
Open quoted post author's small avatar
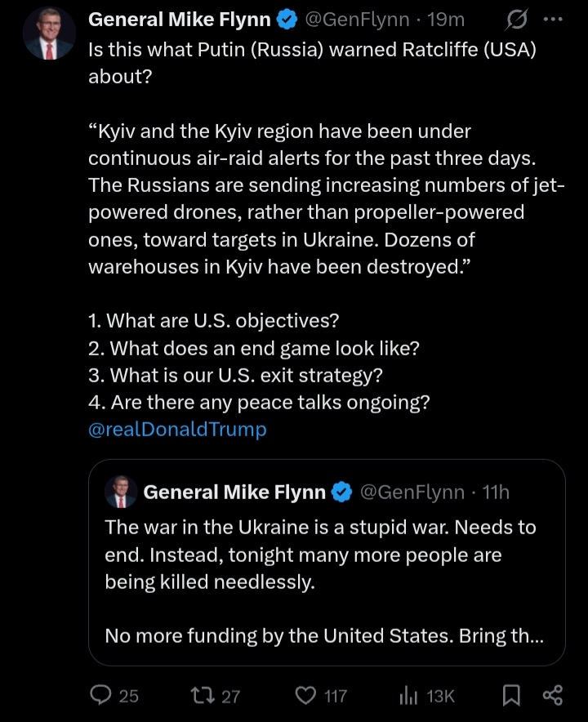(121, 492)
